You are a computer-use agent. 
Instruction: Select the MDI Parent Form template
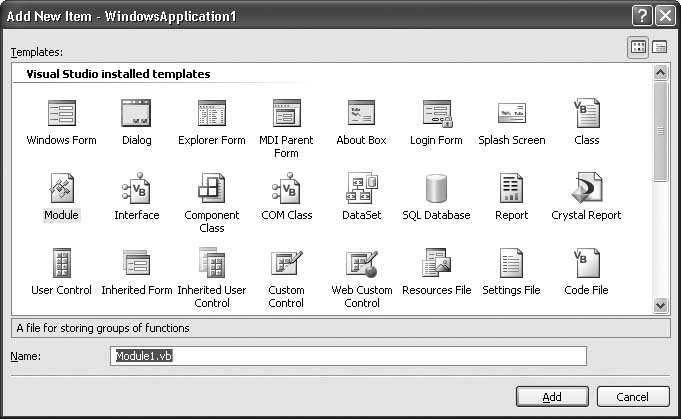(x=286, y=114)
